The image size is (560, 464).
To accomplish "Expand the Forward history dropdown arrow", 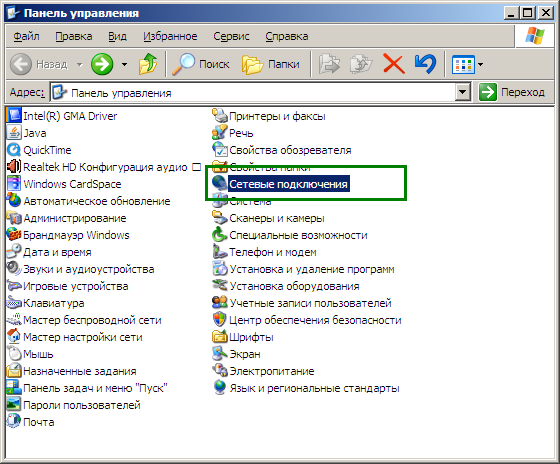I will click(x=124, y=65).
